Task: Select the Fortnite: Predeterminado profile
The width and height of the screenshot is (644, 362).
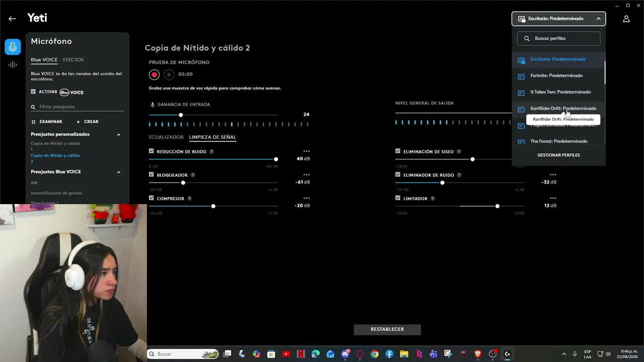Action: tap(558, 76)
